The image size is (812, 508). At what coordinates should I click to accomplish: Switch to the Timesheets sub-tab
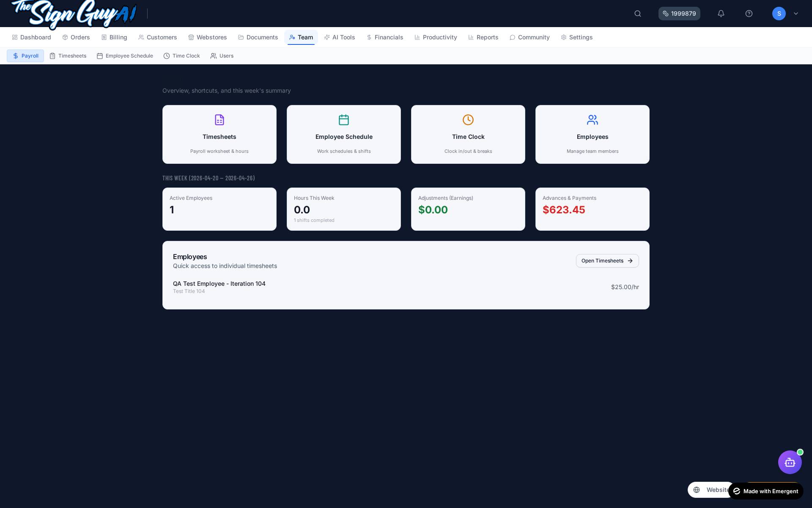[x=68, y=56]
